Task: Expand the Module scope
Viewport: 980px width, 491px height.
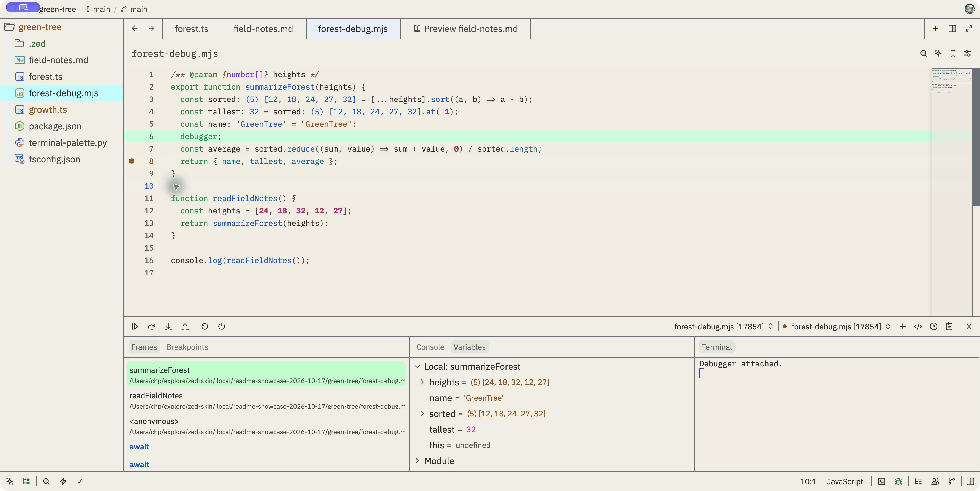Action: pos(417,461)
